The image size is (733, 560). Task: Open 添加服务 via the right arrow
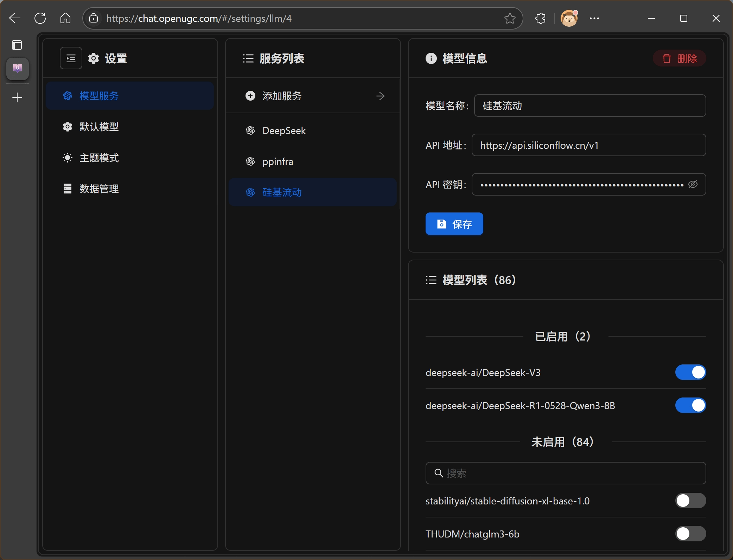[381, 96]
